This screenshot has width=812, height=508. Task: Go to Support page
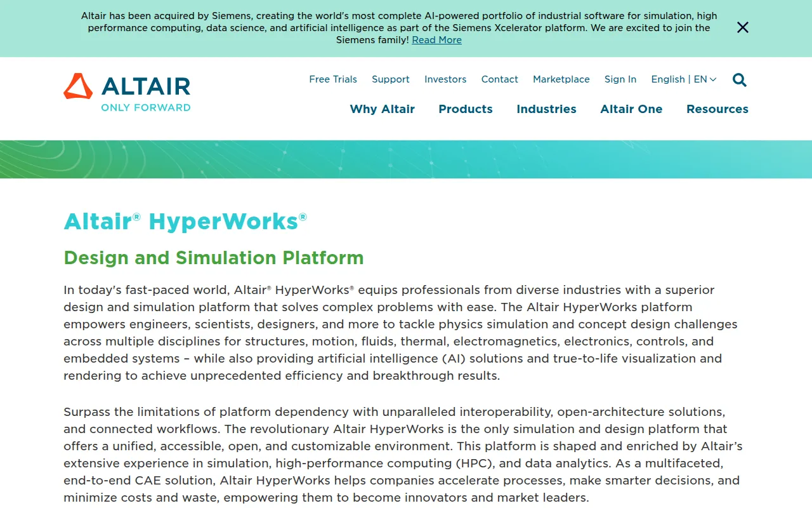tap(391, 79)
